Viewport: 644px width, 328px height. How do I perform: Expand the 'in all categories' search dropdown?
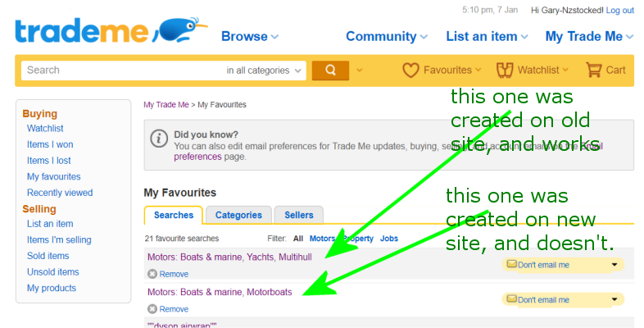pos(265,71)
